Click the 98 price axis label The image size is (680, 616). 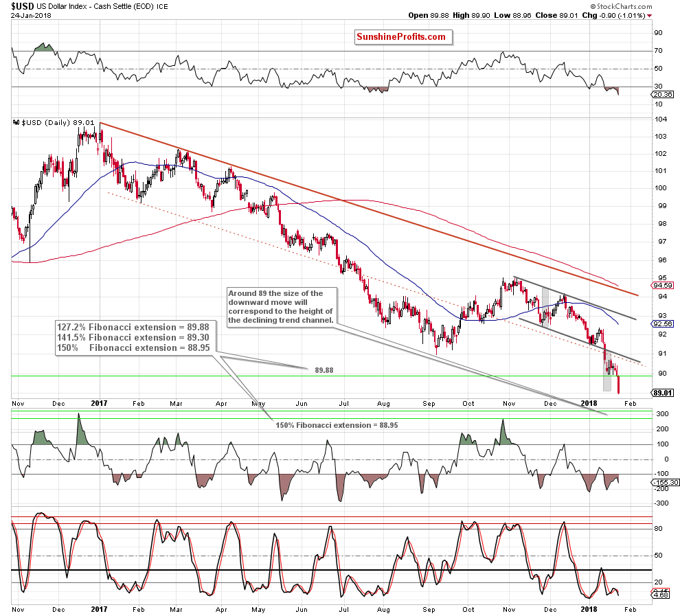pyautogui.click(x=662, y=224)
